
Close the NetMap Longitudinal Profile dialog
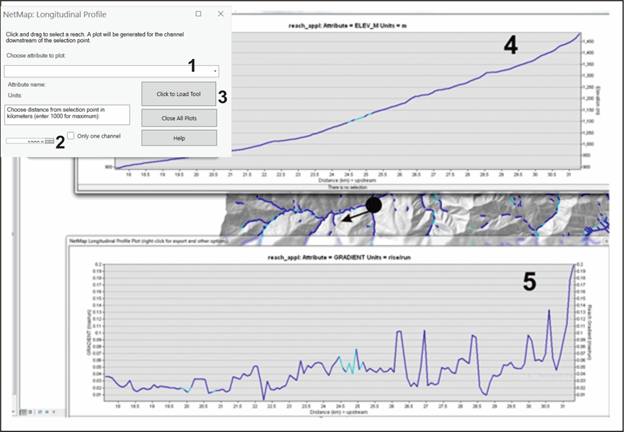pyautogui.click(x=219, y=15)
